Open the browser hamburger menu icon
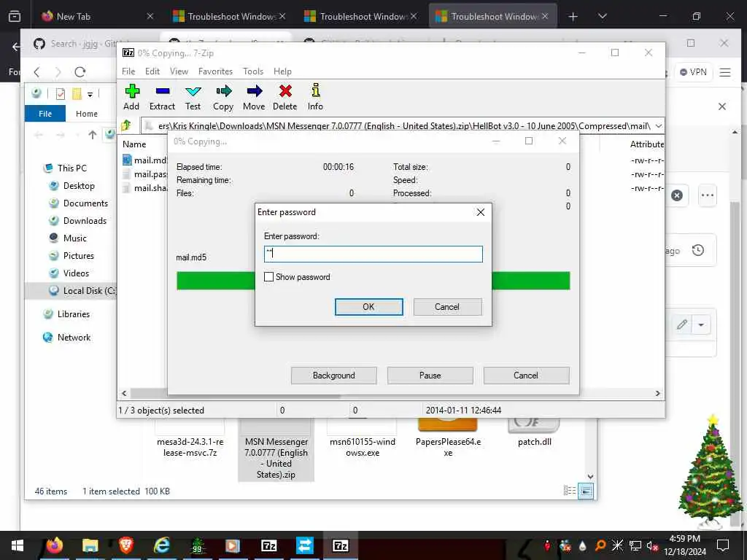Image resolution: width=747 pixels, height=560 pixels. pyautogui.click(x=725, y=72)
